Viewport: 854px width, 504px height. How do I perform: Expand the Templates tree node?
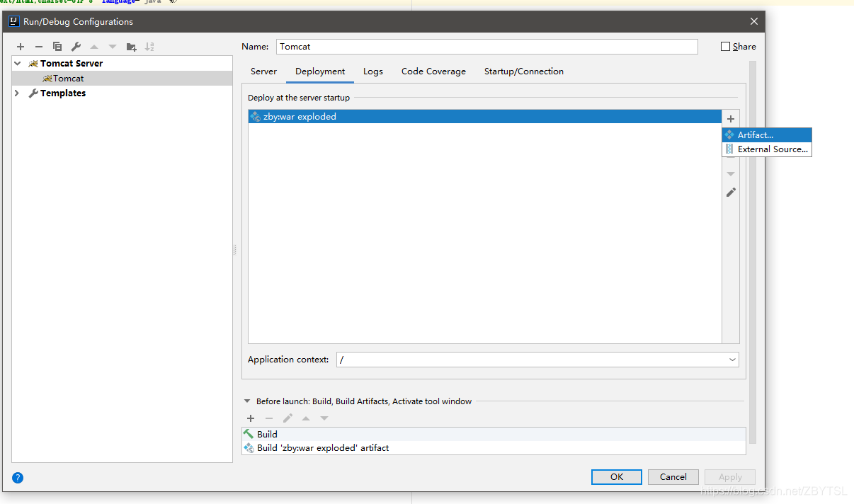[x=18, y=93]
